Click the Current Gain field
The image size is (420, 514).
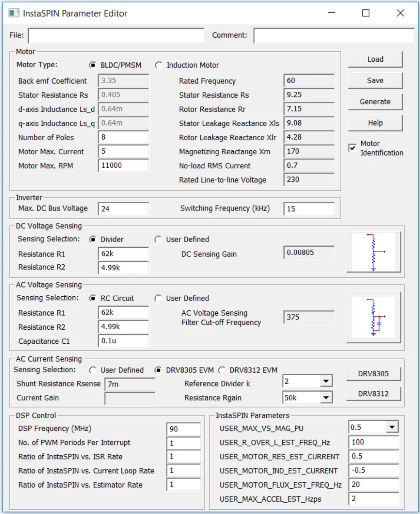point(130,399)
